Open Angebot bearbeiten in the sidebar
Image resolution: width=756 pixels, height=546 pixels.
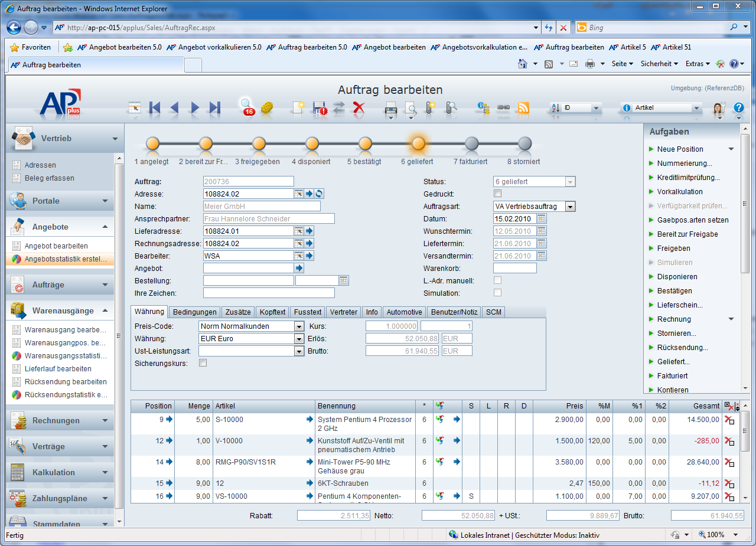[56, 246]
